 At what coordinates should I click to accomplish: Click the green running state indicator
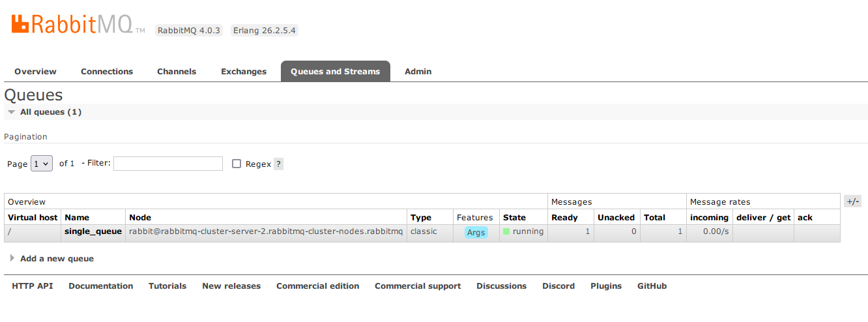(506, 231)
